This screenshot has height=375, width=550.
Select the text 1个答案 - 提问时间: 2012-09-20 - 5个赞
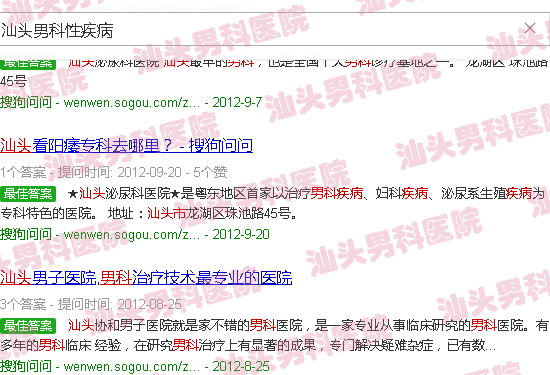114,172
